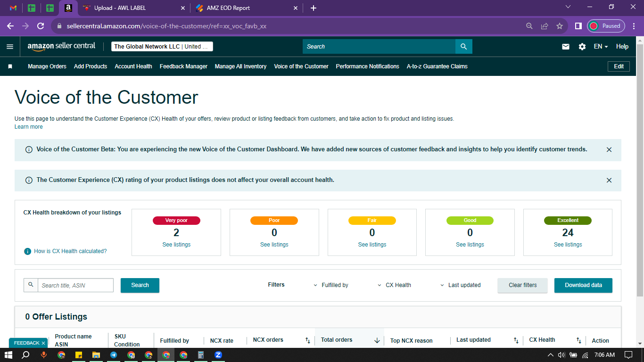Bookmark this page with the star icon
This screenshot has width=644, height=362.
(x=560, y=26)
